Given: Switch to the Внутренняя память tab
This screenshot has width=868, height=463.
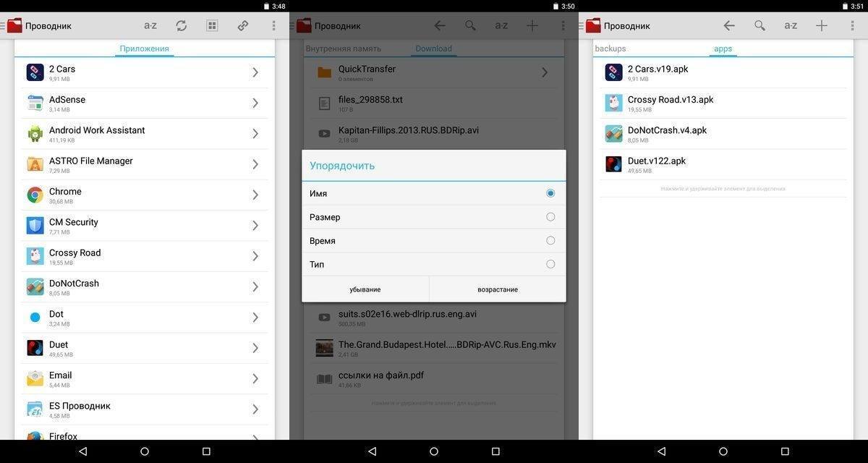Looking at the screenshot, I should coord(343,48).
